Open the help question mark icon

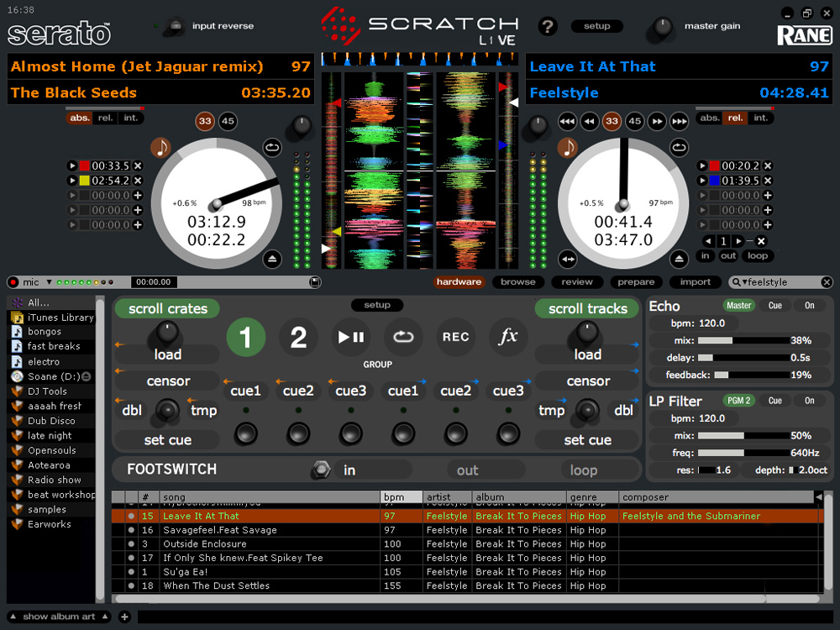coord(548,26)
